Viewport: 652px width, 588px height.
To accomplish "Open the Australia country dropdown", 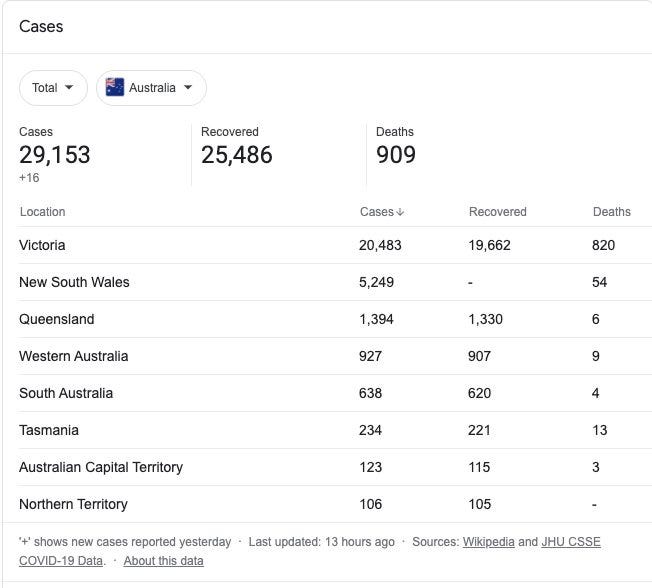I will coord(151,88).
